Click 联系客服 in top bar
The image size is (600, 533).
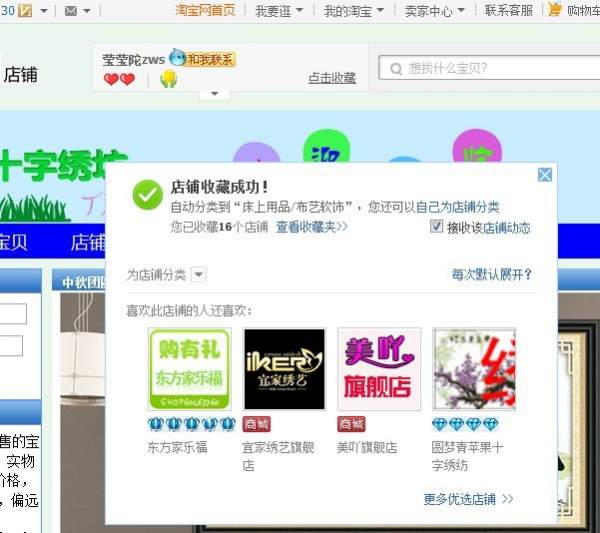coord(509,10)
